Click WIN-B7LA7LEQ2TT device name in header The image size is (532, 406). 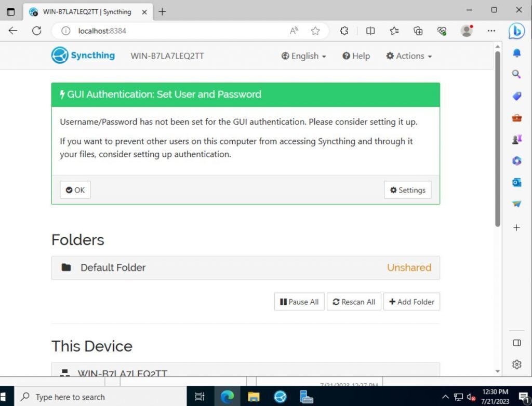coord(167,56)
